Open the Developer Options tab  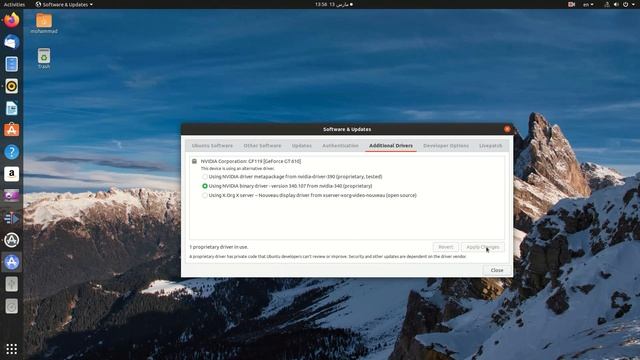coord(446,146)
